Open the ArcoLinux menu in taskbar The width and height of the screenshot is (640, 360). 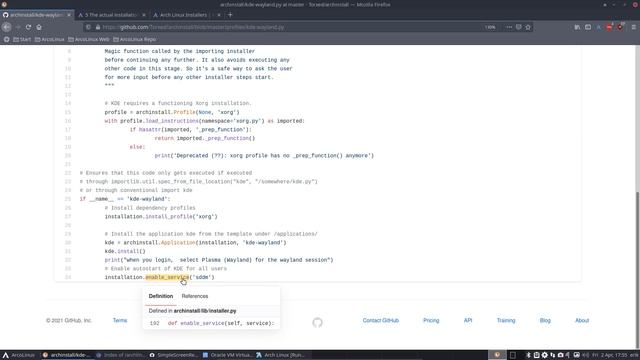pos(19,355)
